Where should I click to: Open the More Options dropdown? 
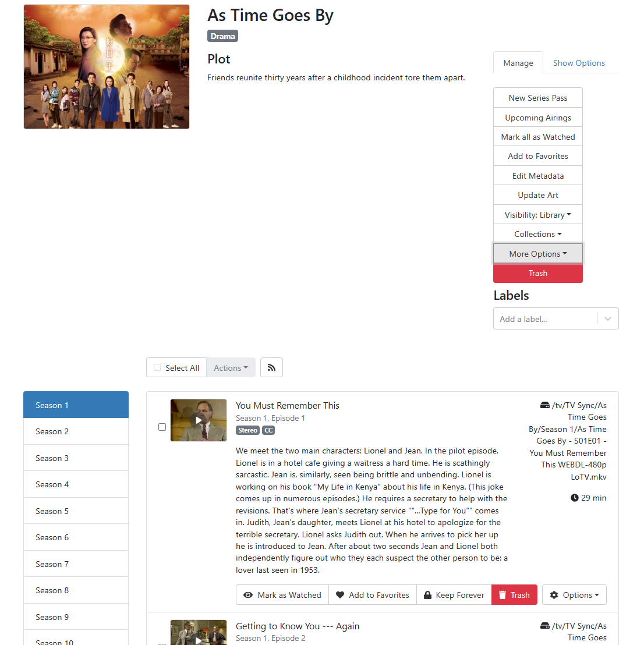[538, 254]
